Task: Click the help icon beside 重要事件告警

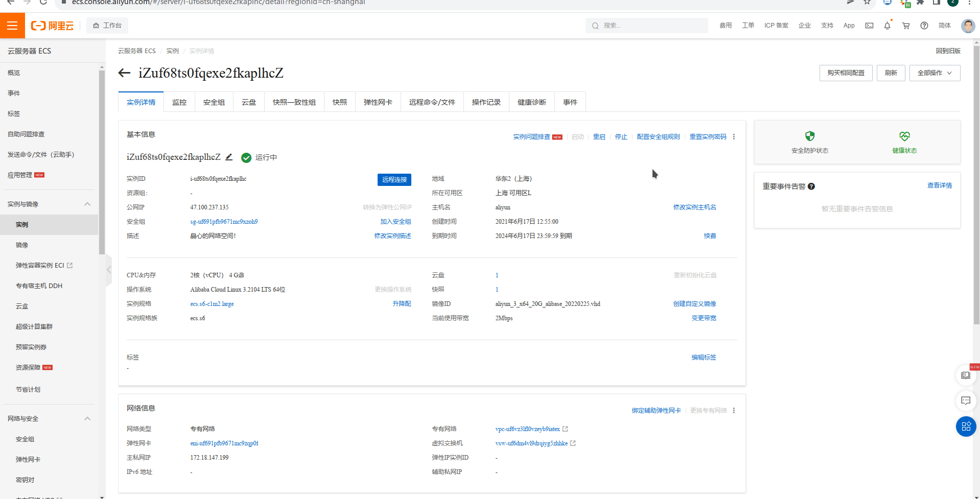Action: click(811, 186)
